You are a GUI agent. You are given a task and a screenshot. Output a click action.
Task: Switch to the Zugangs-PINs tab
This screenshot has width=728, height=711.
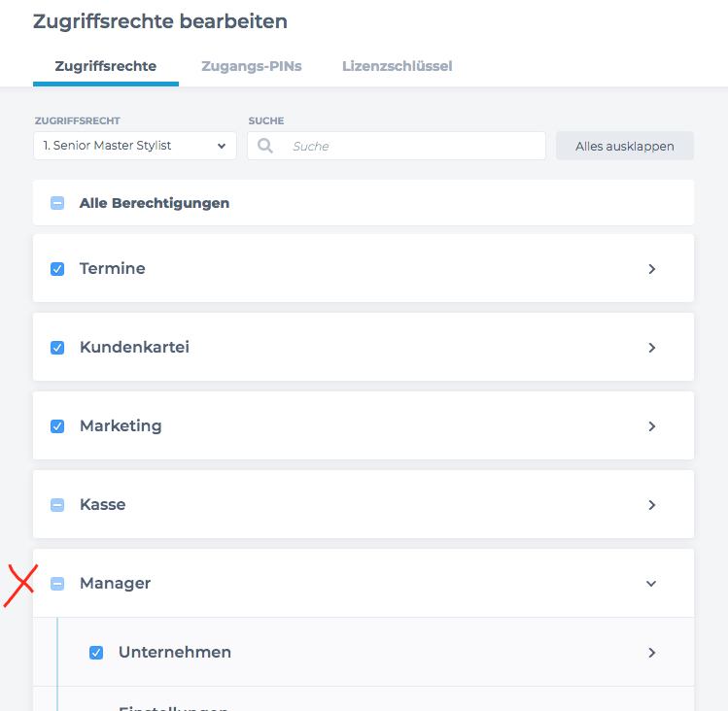pyautogui.click(x=251, y=66)
